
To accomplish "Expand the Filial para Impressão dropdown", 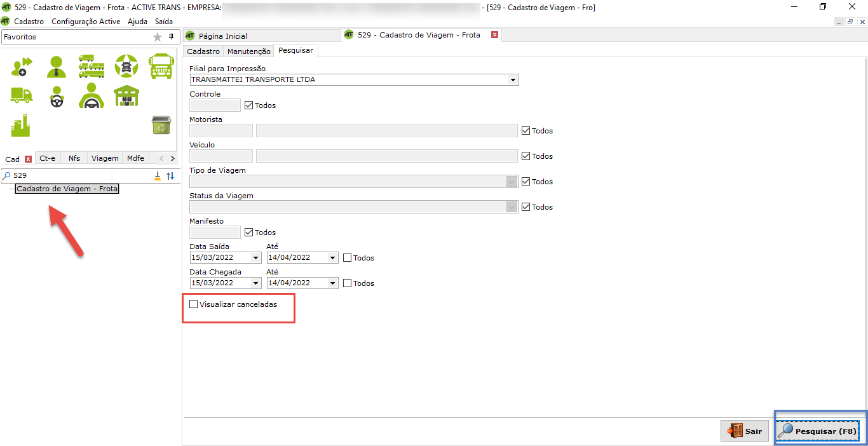I will [513, 80].
